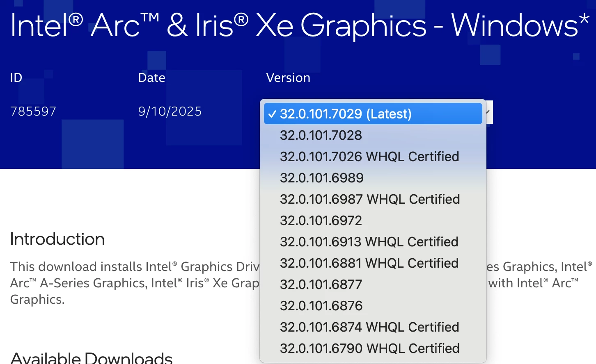Select version 32.0.101.7029 (Latest)
Image resolution: width=596 pixels, height=364 pixels.
(373, 114)
